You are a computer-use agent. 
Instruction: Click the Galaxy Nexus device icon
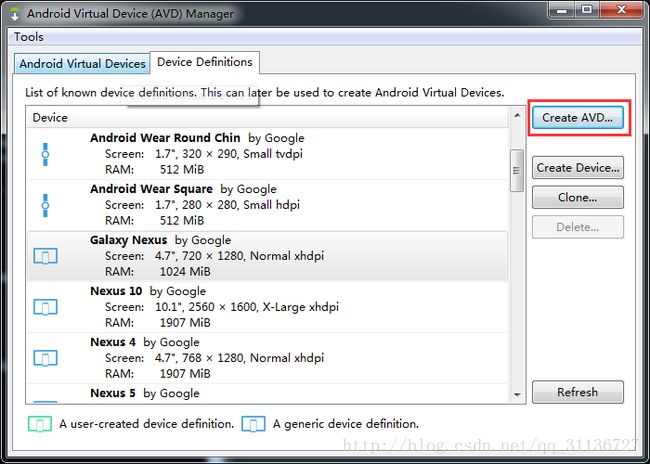tap(45, 256)
